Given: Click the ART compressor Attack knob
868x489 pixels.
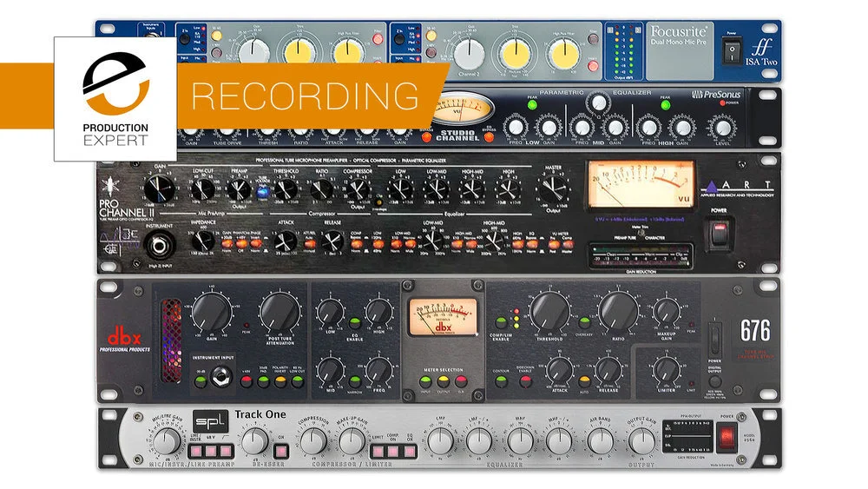Looking at the screenshot, I should (286, 241).
